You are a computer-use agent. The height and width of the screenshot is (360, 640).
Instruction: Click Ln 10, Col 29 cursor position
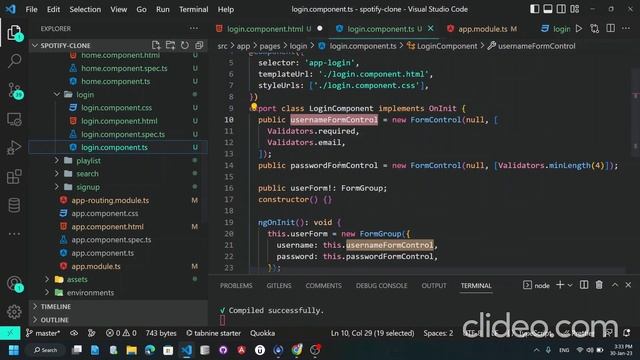tap(372, 333)
